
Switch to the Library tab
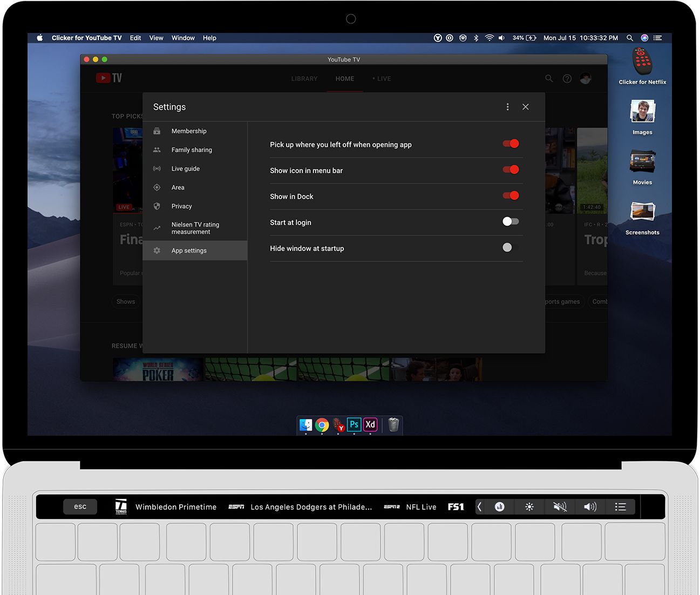(x=304, y=79)
